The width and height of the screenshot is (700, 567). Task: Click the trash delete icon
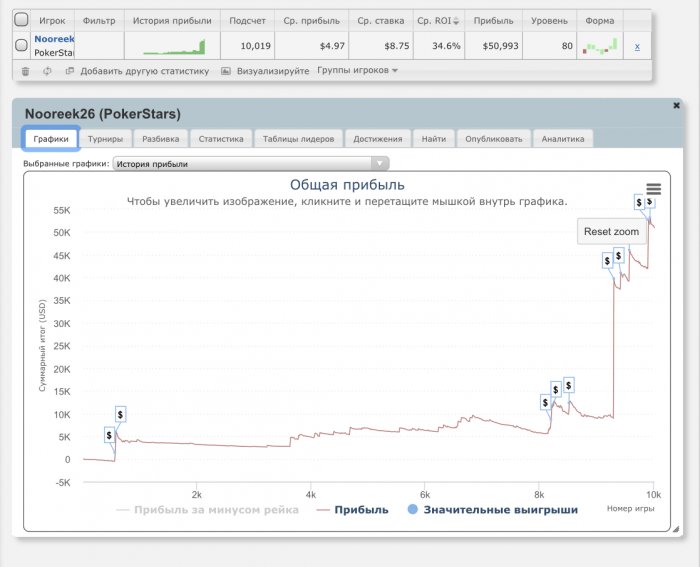[25, 71]
